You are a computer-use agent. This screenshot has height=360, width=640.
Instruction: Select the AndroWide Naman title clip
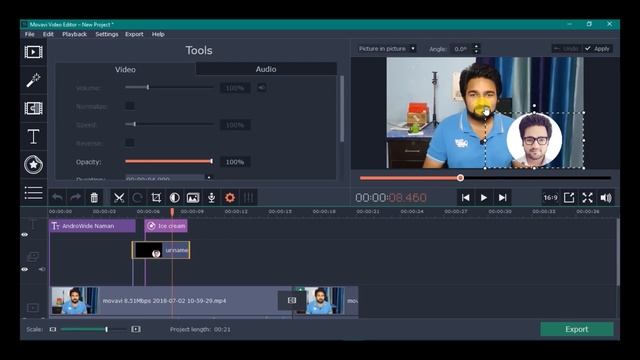point(93,226)
